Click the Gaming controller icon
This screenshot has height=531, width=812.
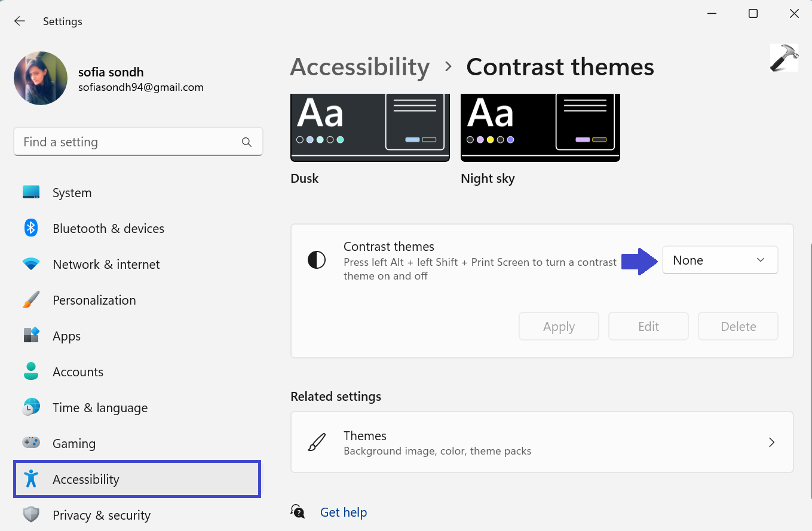pyautogui.click(x=31, y=443)
